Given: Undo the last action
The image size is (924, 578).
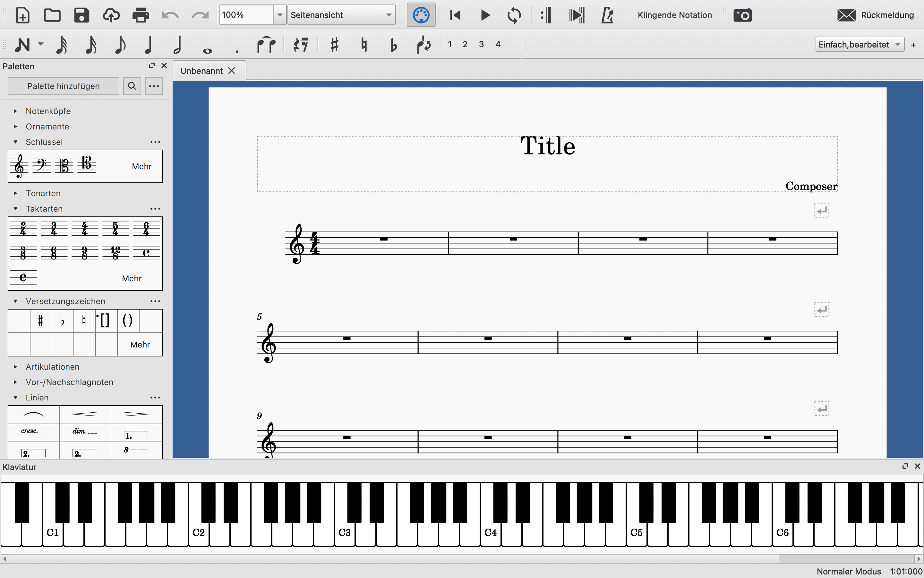Looking at the screenshot, I should point(170,15).
